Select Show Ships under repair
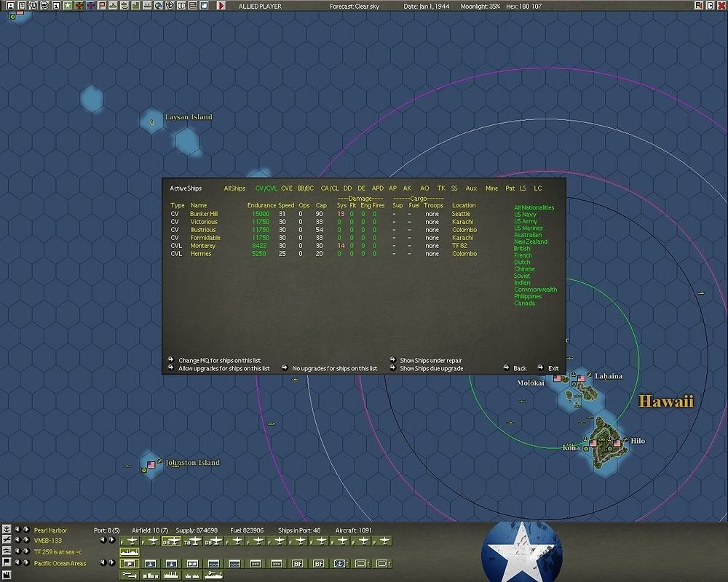Image resolution: width=728 pixels, height=582 pixels. pyautogui.click(x=430, y=361)
